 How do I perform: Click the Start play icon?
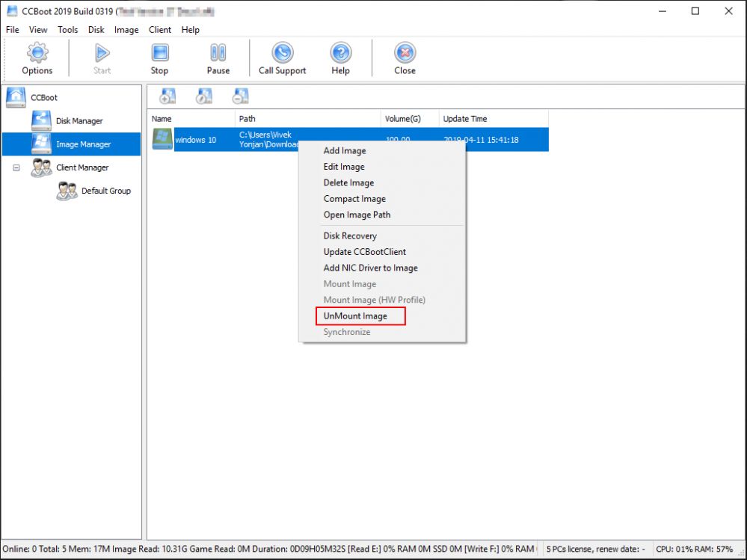tap(102, 52)
